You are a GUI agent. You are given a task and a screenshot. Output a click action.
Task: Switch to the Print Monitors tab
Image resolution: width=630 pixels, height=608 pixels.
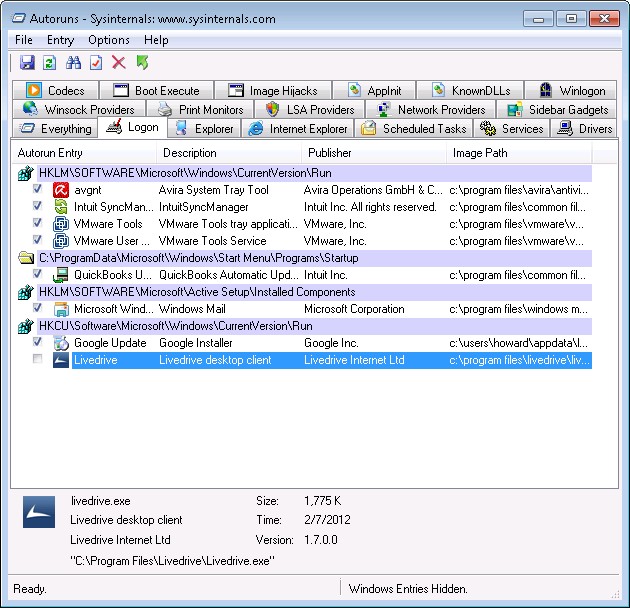tap(200, 109)
